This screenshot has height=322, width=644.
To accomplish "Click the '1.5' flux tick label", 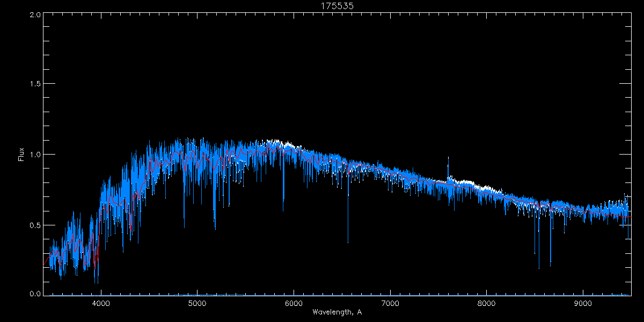I will 35,84.
